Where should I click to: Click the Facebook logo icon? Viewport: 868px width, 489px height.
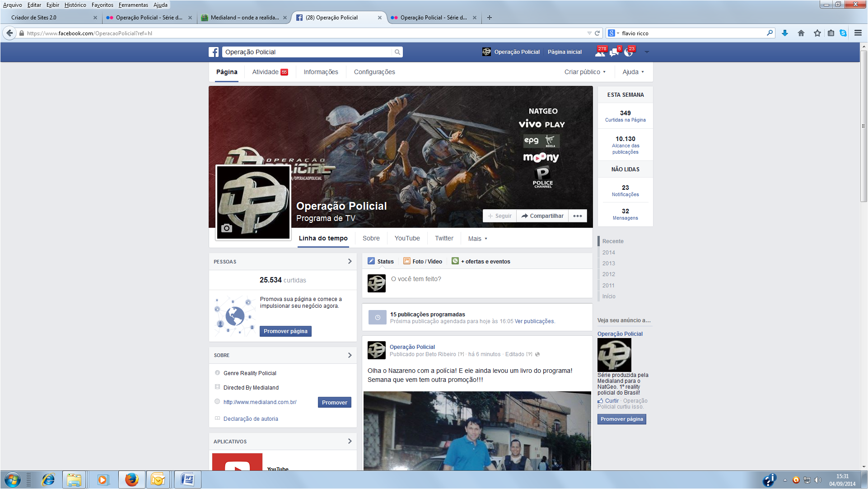214,52
